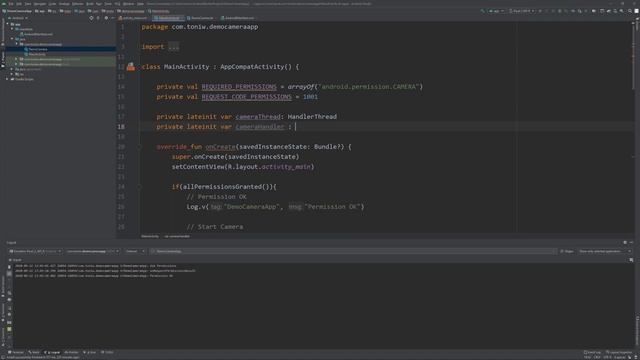The width and height of the screenshot is (640, 360).
Task: Run the app with the Run icon
Action: tap(540, 11)
